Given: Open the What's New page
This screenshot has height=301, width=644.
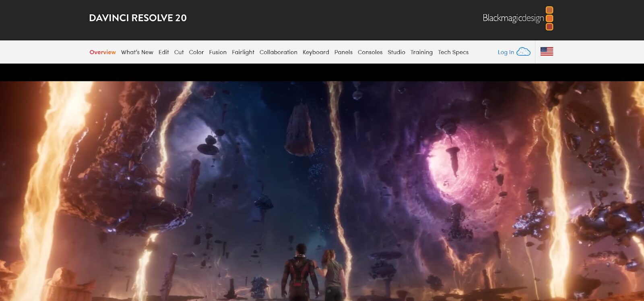Looking at the screenshot, I should pos(137,52).
